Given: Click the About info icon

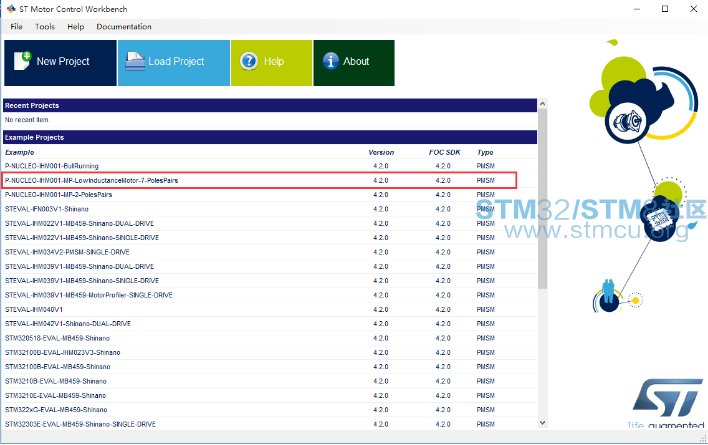Looking at the screenshot, I should pyautogui.click(x=331, y=61).
